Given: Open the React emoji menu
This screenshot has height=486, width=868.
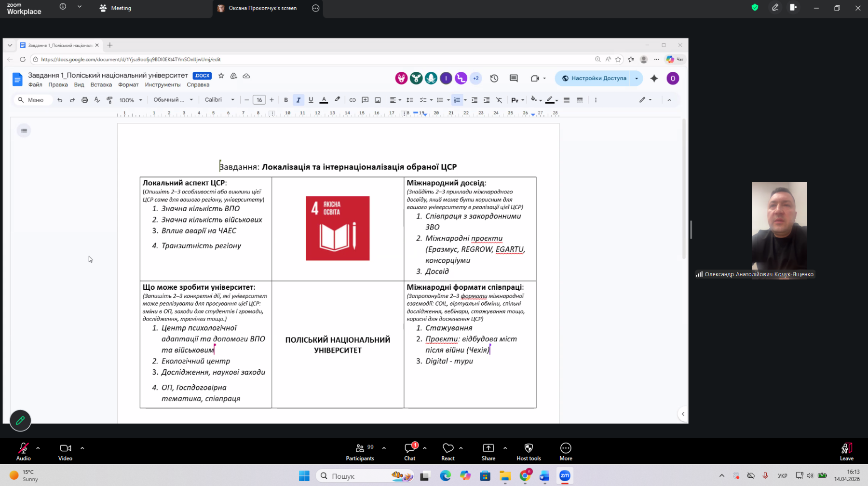Looking at the screenshot, I should (x=448, y=451).
